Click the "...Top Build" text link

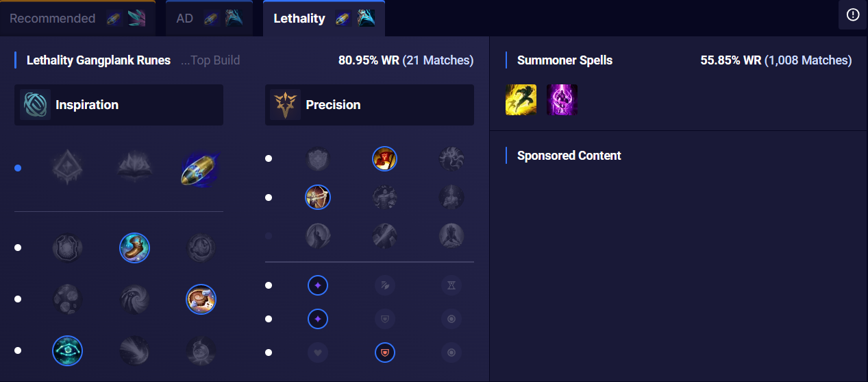tap(210, 60)
